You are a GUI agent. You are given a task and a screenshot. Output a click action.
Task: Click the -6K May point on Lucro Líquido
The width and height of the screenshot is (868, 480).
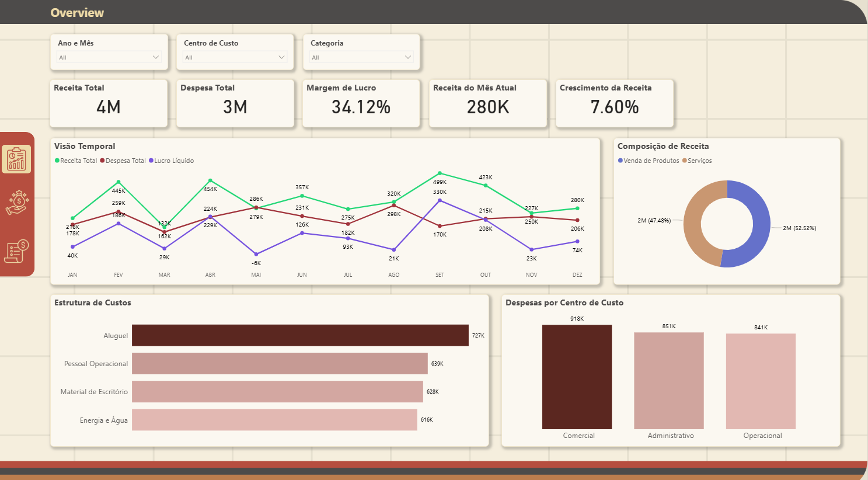click(256, 255)
